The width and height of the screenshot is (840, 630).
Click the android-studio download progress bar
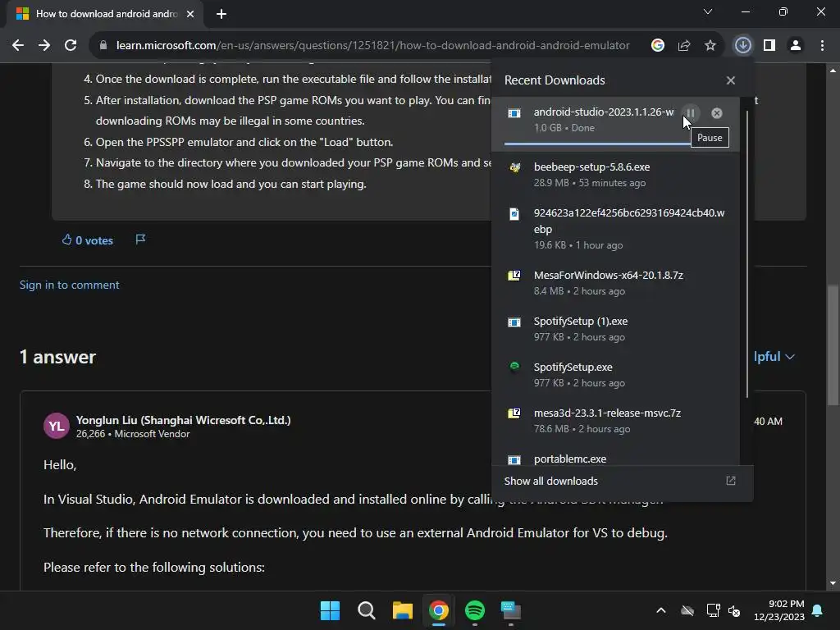tap(597, 144)
